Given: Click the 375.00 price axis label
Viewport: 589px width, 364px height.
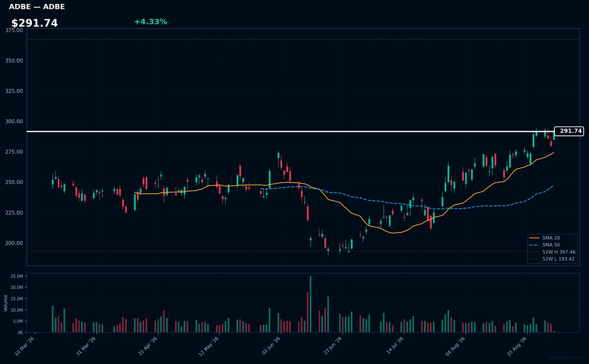Looking at the screenshot, I should coord(14,30).
